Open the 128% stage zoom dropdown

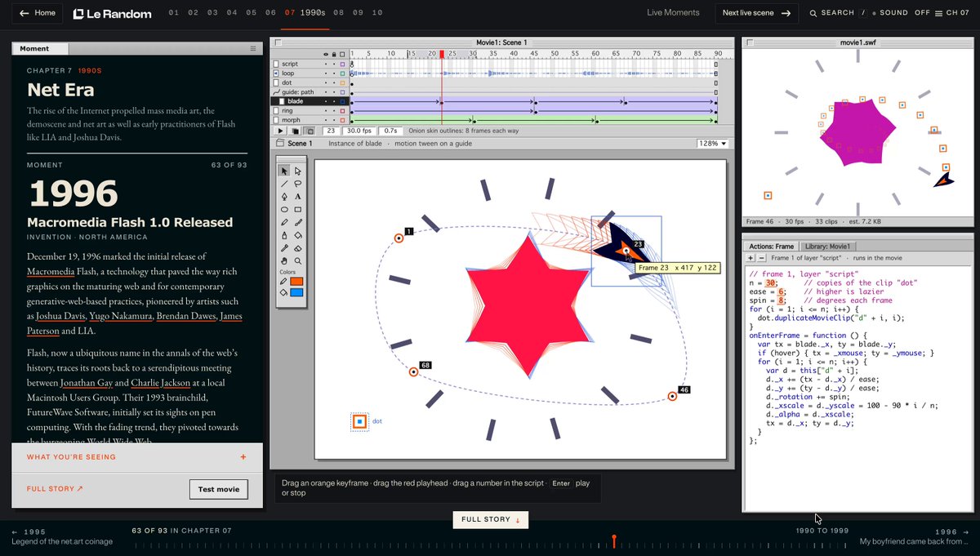click(713, 143)
